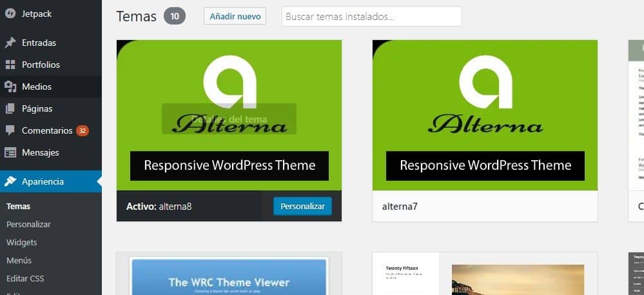Click the Añadir nuevo button
This screenshot has width=644, height=295.
pyautogui.click(x=235, y=16)
